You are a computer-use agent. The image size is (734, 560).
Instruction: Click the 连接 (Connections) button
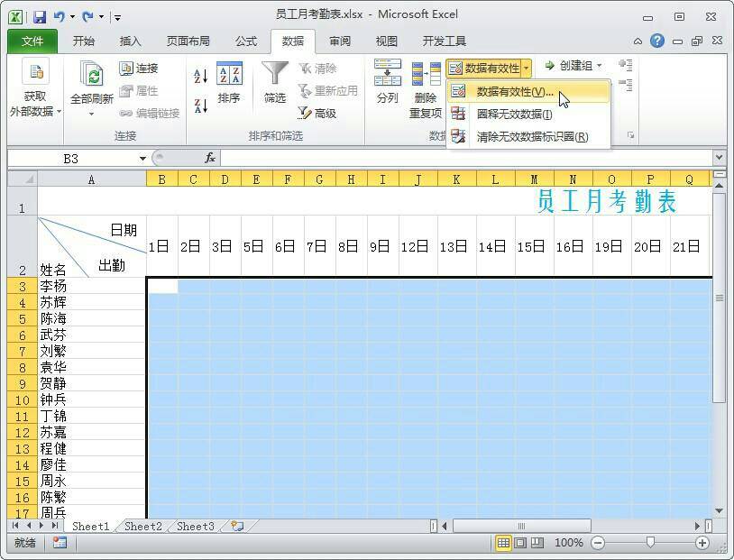pyautogui.click(x=138, y=69)
